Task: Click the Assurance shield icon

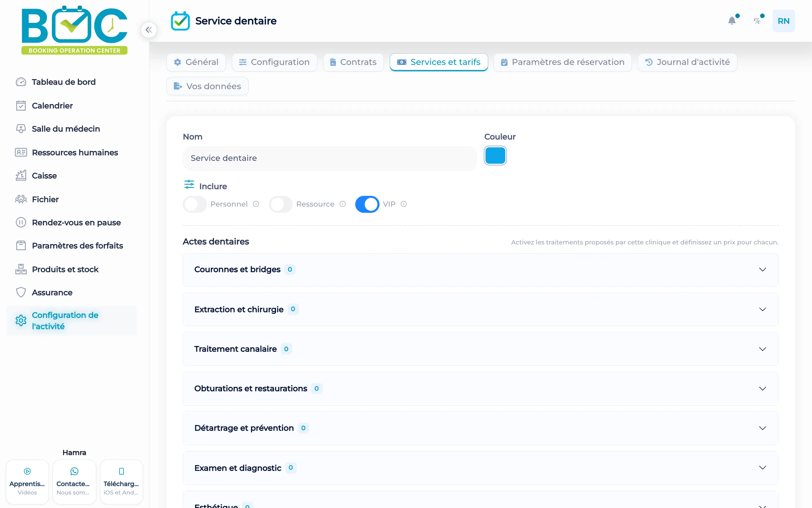Action: pos(21,292)
